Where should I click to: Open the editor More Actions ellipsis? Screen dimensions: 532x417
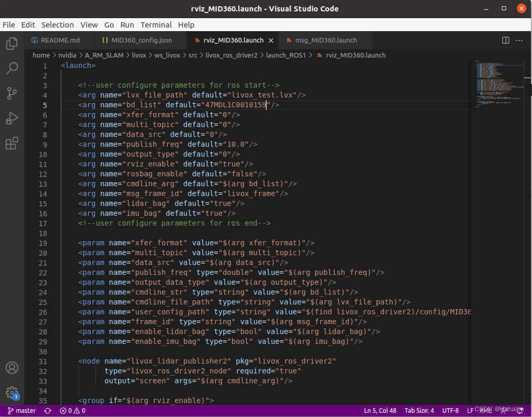click(519, 40)
